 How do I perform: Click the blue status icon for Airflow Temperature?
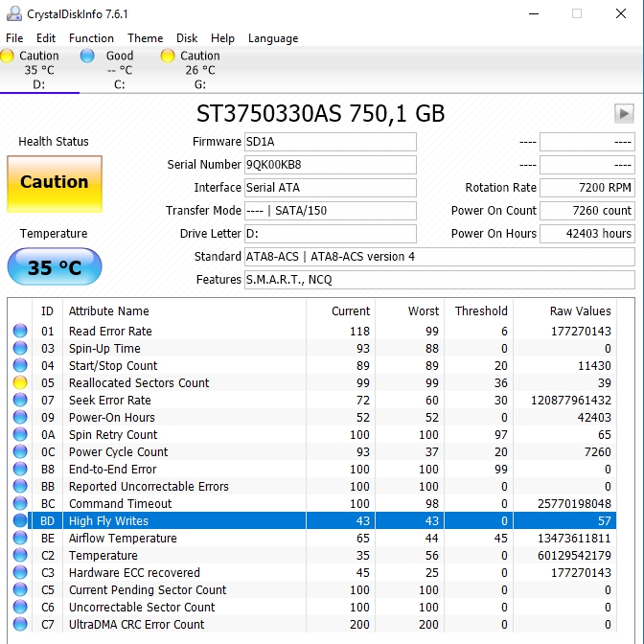pos(20,539)
